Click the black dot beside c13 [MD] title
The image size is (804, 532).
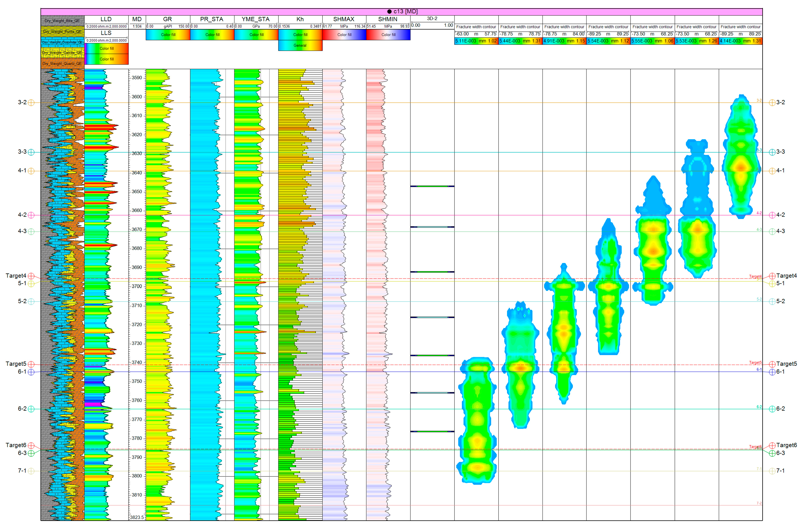pos(389,12)
